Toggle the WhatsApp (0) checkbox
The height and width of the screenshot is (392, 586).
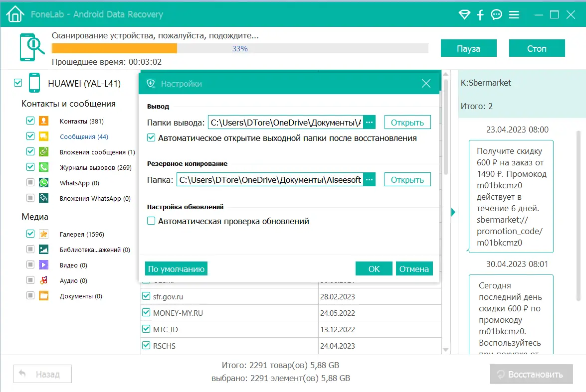[30, 182]
